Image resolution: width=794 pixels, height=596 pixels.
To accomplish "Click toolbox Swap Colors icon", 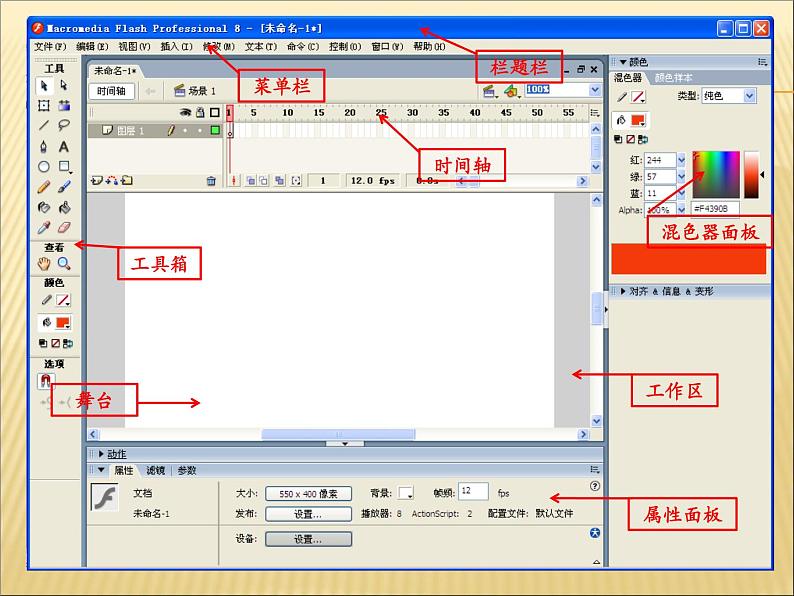I will [68, 343].
